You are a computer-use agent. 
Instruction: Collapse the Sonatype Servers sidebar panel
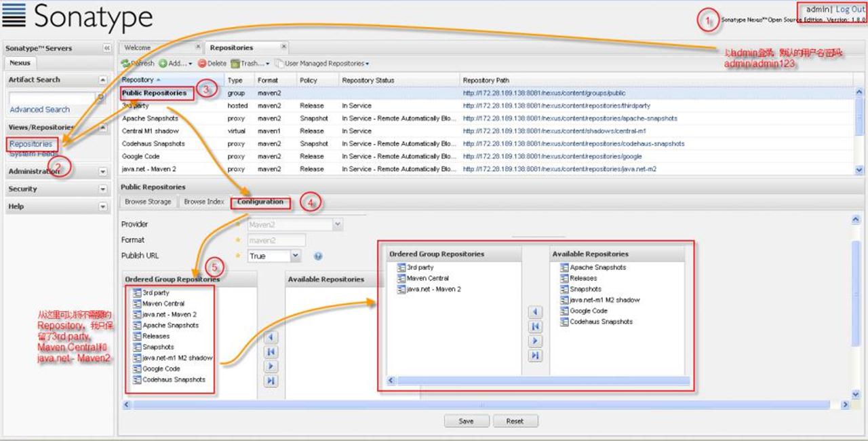click(106, 48)
